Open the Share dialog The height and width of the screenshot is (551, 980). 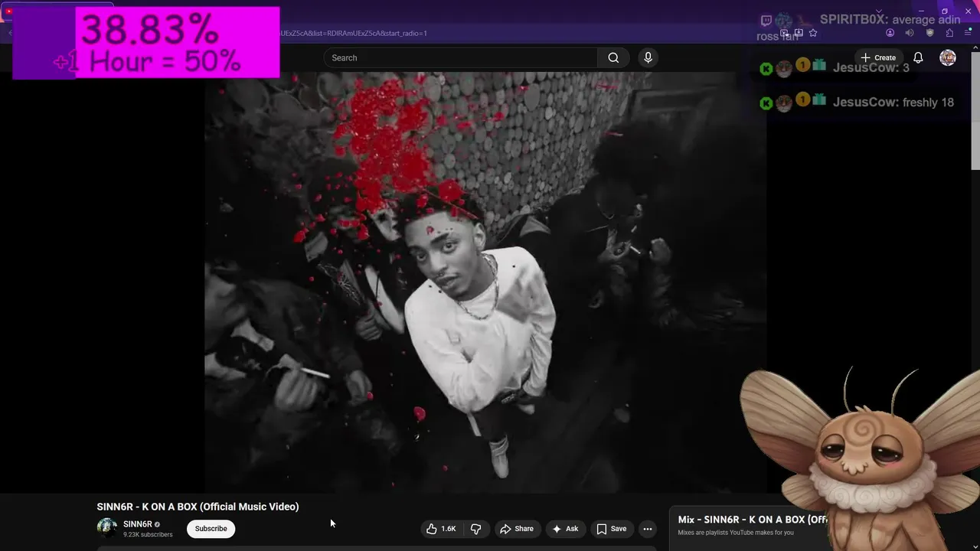tap(517, 529)
